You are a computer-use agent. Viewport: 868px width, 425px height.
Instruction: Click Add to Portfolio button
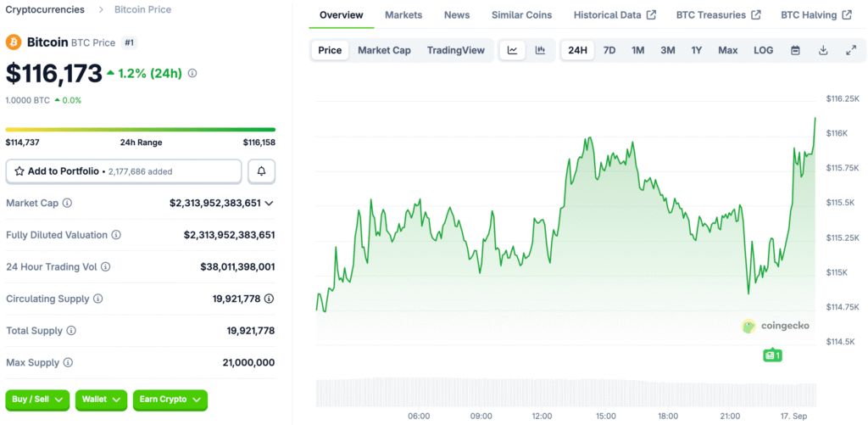124,171
